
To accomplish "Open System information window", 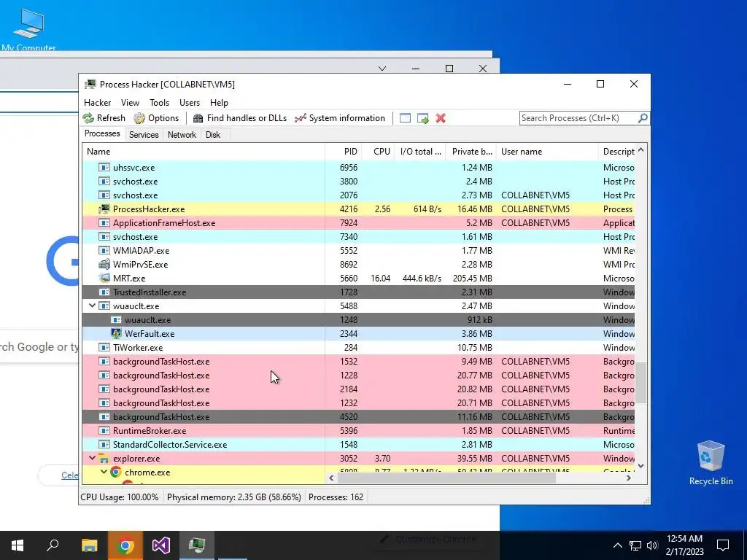I will click(340, 118).
